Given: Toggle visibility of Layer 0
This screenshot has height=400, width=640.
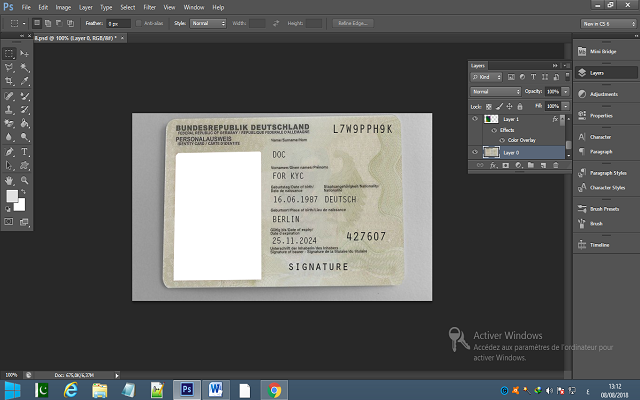Looking at the screenshot, I should (x=474, y=151).
